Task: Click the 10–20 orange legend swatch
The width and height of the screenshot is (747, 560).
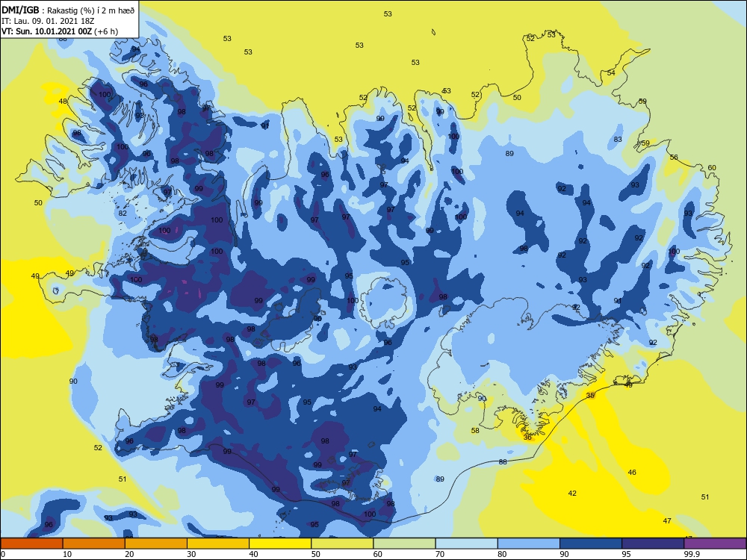Action: pos(94,544)
